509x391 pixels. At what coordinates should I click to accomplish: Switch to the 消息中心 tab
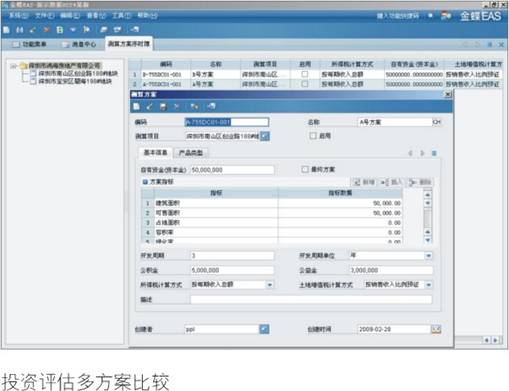pos(79,44)
